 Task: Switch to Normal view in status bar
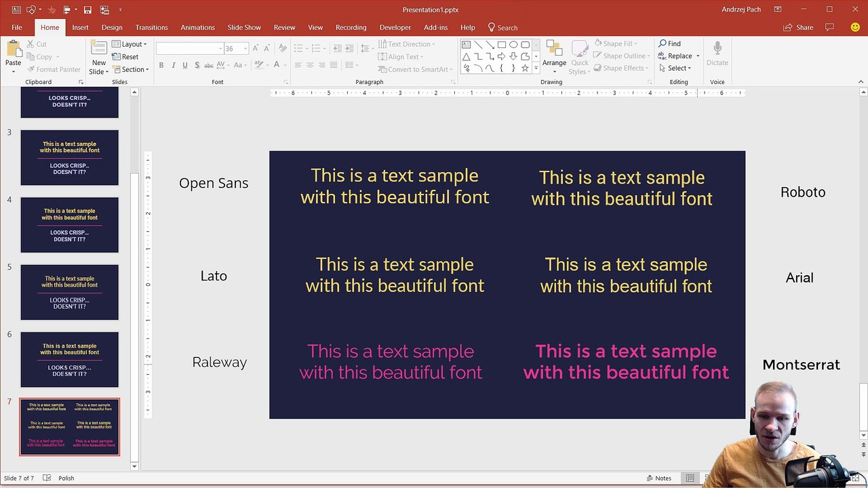[x=690, y=479]
